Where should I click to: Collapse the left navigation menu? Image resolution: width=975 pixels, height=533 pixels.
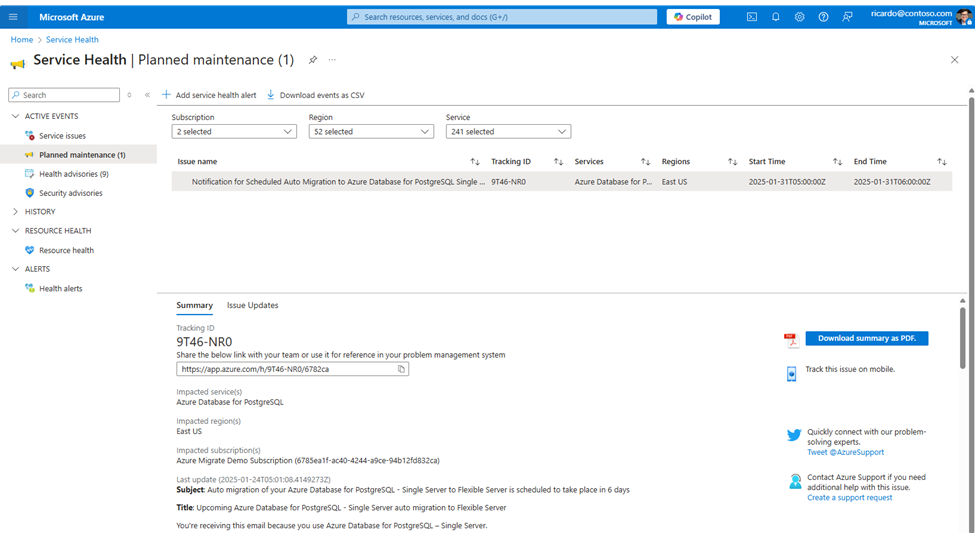[147, 95]
